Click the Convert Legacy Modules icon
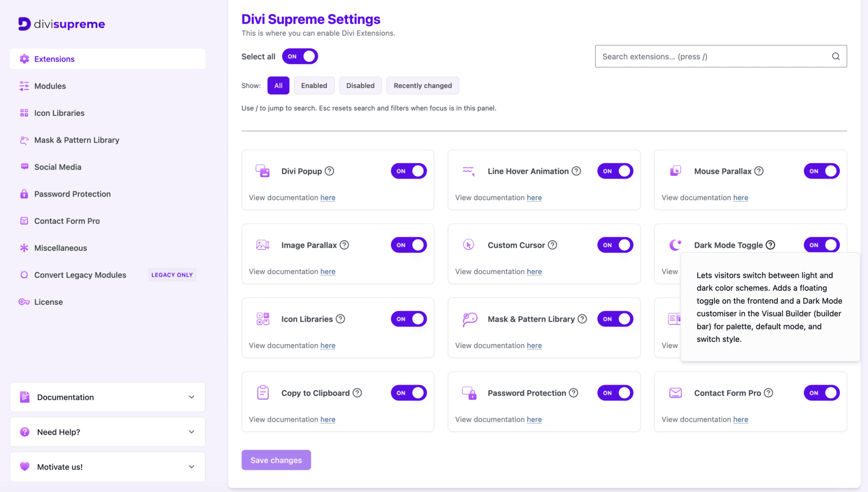This screenshot has height=492, width=868. pyautogui.click(x=24, y=274)
